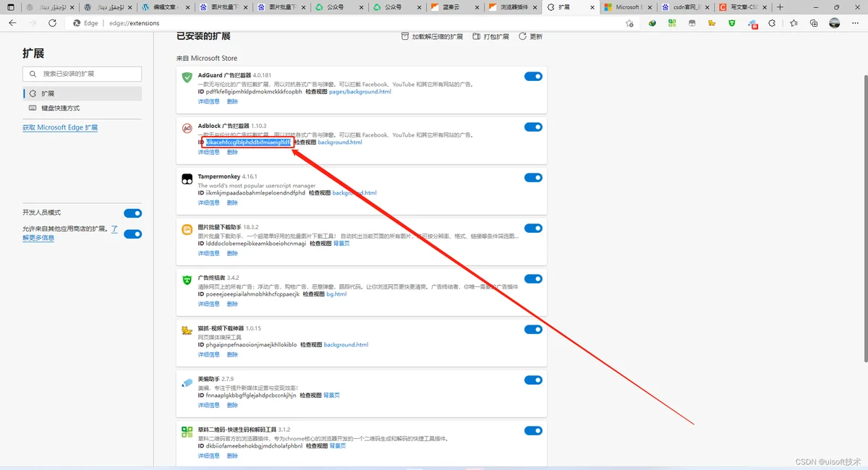Image resolution: width=868 pixels, height=470 pixels.
Task: Click the 键盘快捷方式 keyboard icon in the sidebar
Action: click(x=33, y=108)
